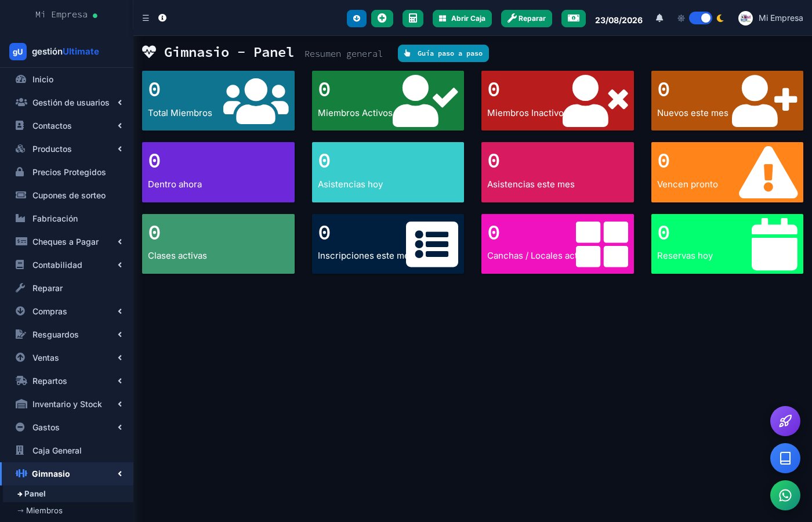Open the notifications bell
This screenshot has width=812, height=522.
(x=659, y=18)
